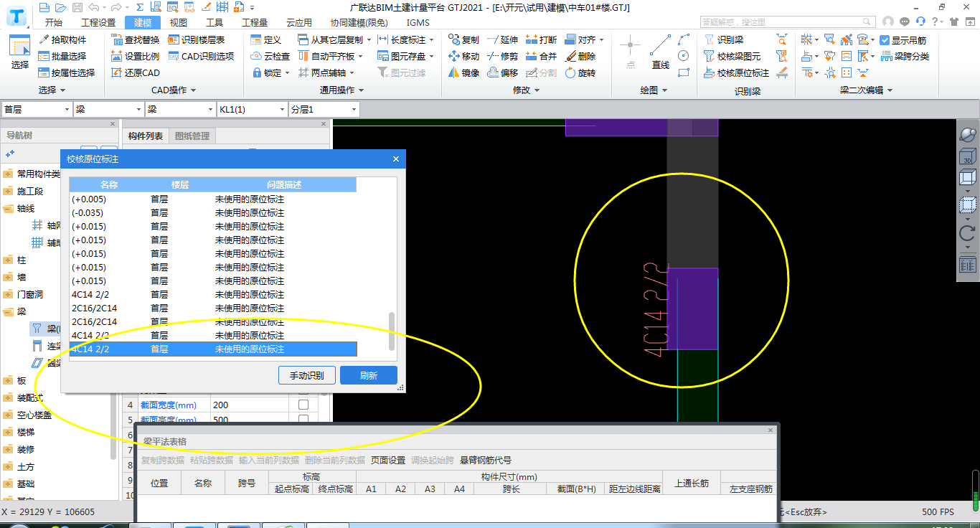Viewport: 980px width, 528px height.
Task: Expand the 柱 tree node
Action: pos(8,260)
